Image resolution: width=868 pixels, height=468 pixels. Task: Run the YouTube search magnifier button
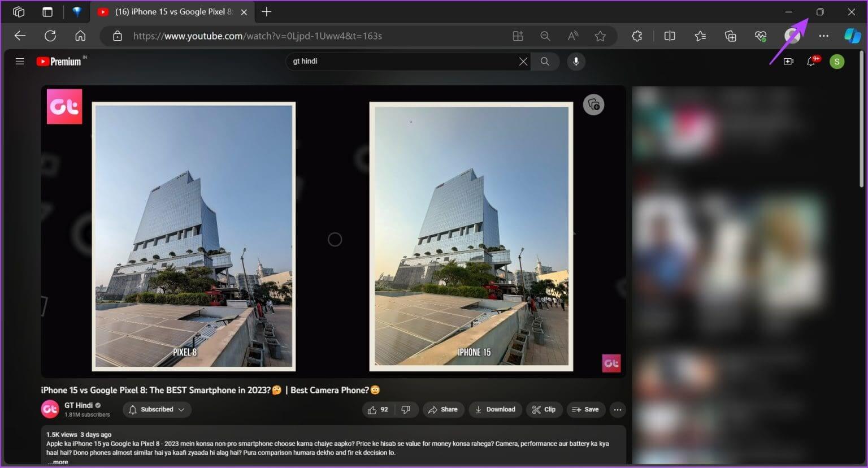click(x=545, y=62)
